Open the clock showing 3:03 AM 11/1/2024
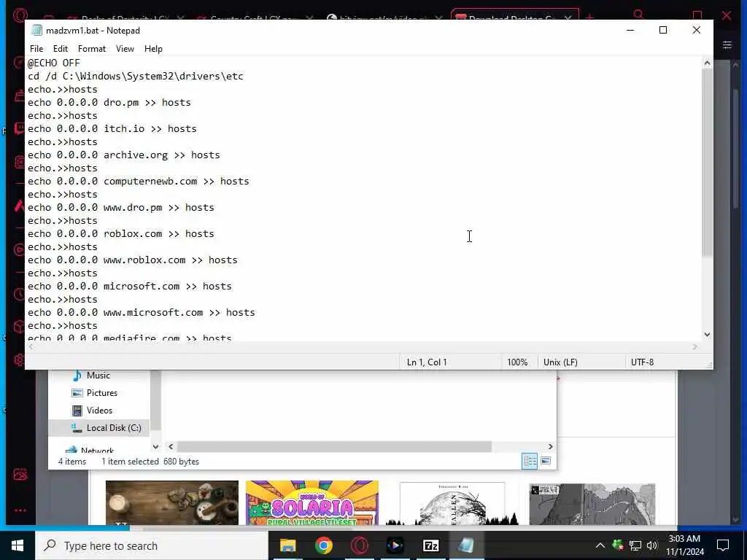Viewport: 747px width, 560px height. click(x=684, y=545)
